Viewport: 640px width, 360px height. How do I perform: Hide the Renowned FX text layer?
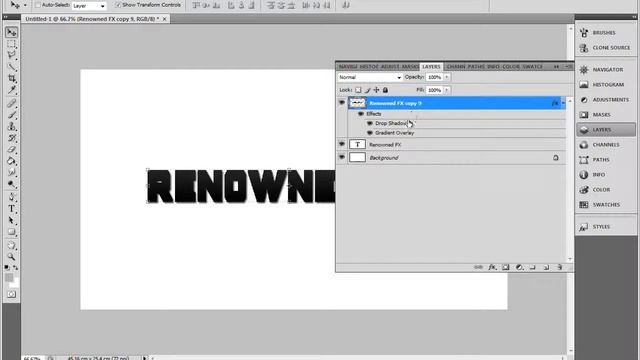[342, 144]
